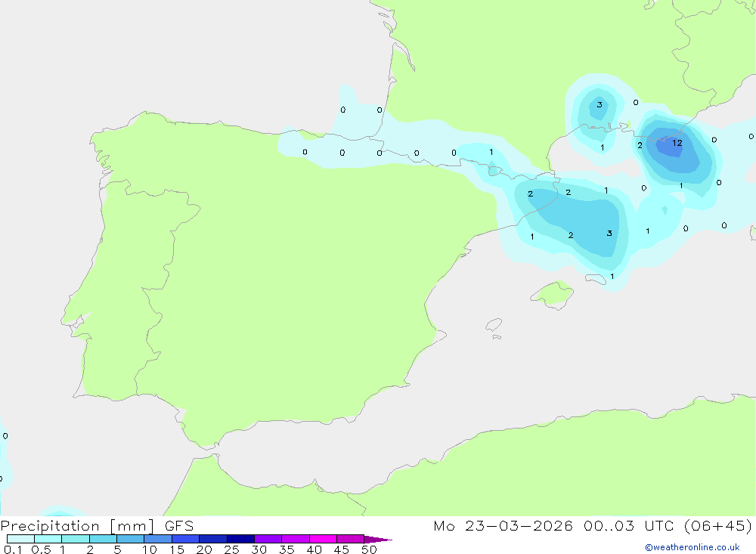Click the 12 mm precipitation value label
The image size is (756, 554).
pos(677,143)
